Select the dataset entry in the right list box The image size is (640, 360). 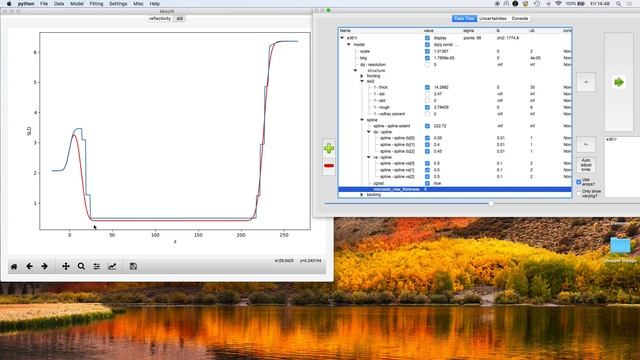coord(611,140)
